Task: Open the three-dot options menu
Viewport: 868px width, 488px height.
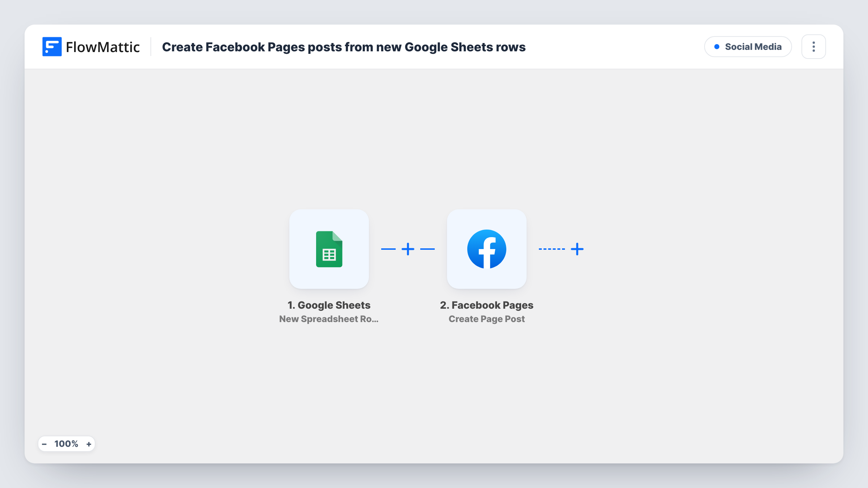Action: coord(814,47)
